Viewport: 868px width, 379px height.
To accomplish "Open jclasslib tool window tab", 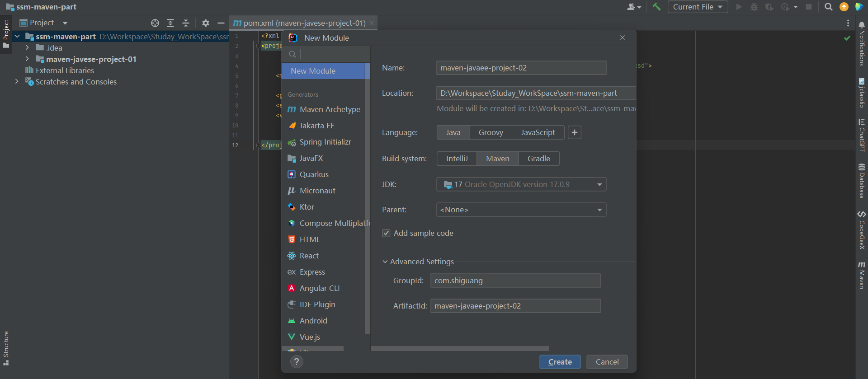I will (x=862, y=93).
